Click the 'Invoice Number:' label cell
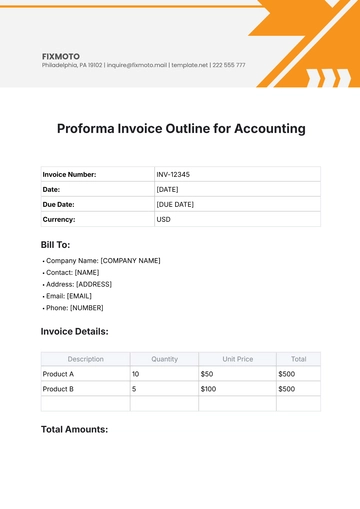Viewport: 360px width, 509px height. (98, 174)
